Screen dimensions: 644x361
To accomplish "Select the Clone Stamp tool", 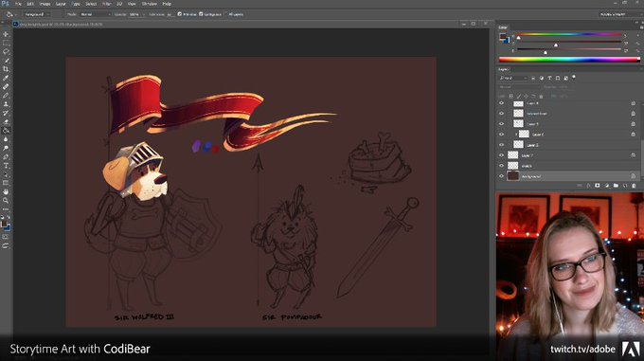I will tap(6, 104).
